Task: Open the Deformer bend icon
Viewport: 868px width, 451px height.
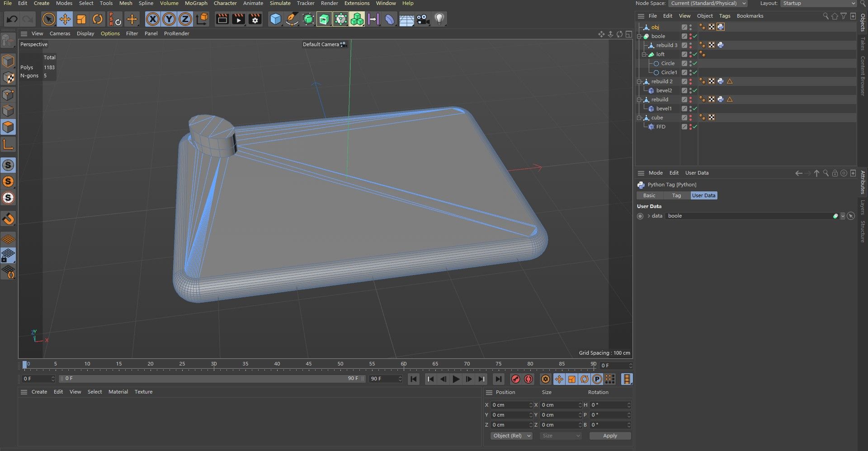Action: (390, 19)
